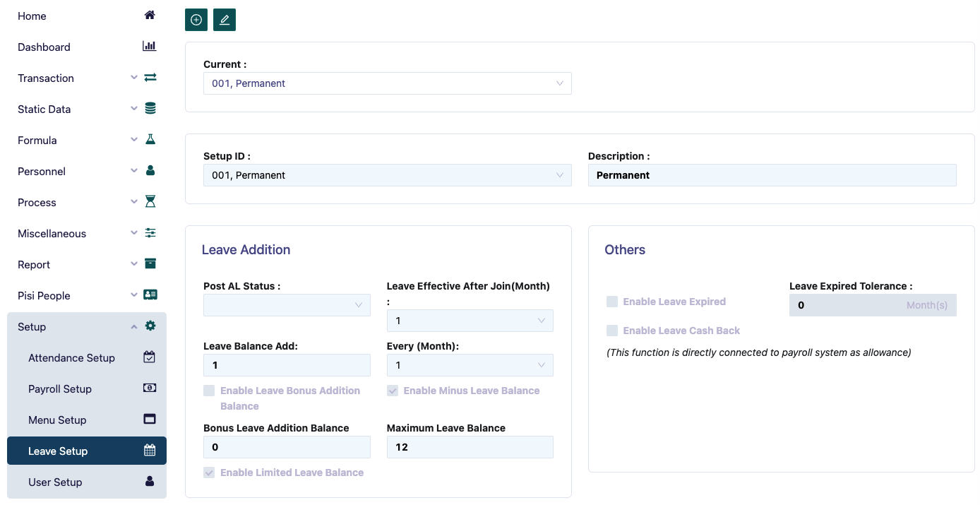The height and width of the screenshot is (505, 980).
Task: Click the Report archive box icon
Action: coord(150,264)
